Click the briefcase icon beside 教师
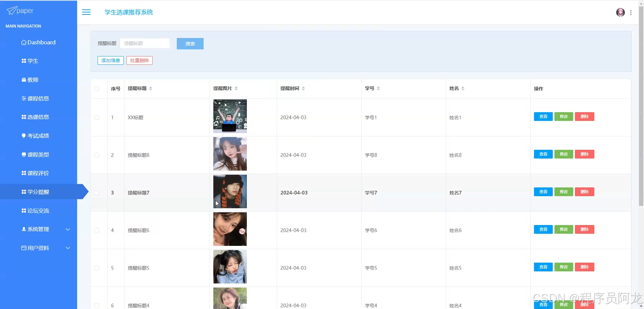Screen dimensions: 644x309 [x=24, y=80]
